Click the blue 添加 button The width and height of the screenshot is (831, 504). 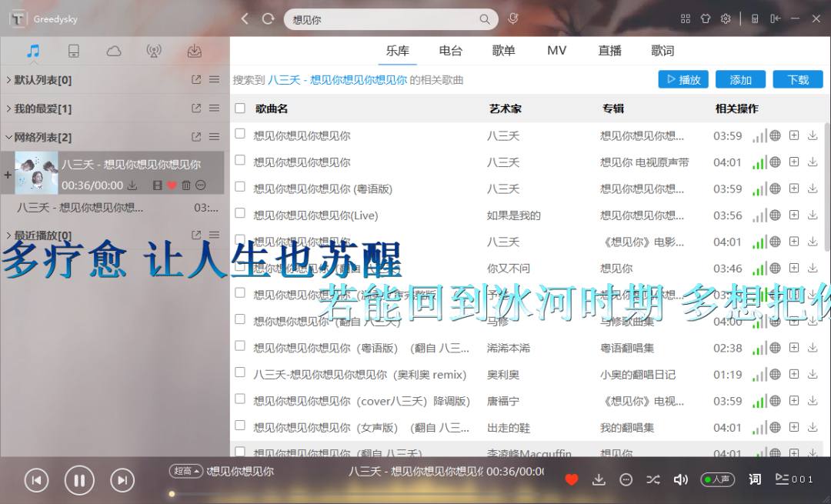pos(740,79)
